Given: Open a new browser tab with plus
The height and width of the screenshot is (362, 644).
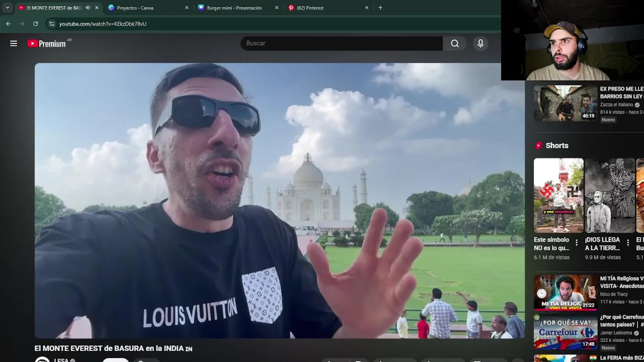Looking at the screenshot, I should (380, 8).
